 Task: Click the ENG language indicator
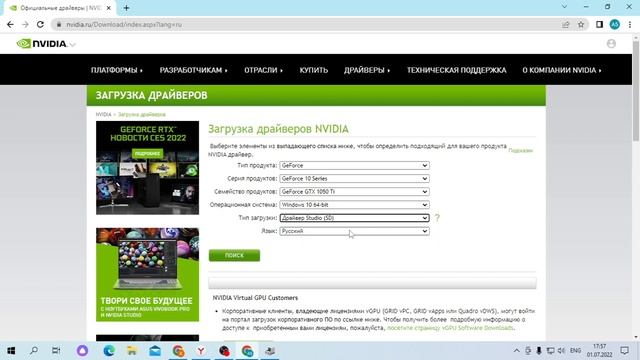576,351
